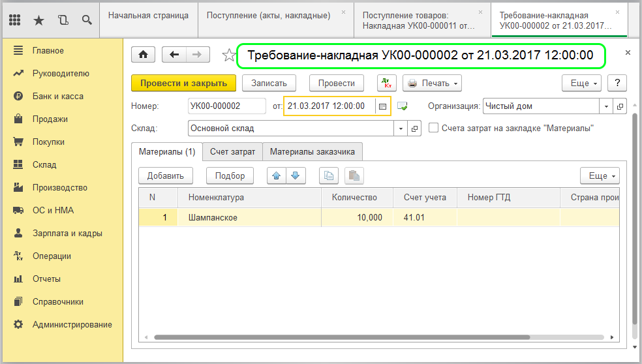Close the Требование-накладная tab
The image size is (642, 364).
pyautogui.click(x=617, y=12)
